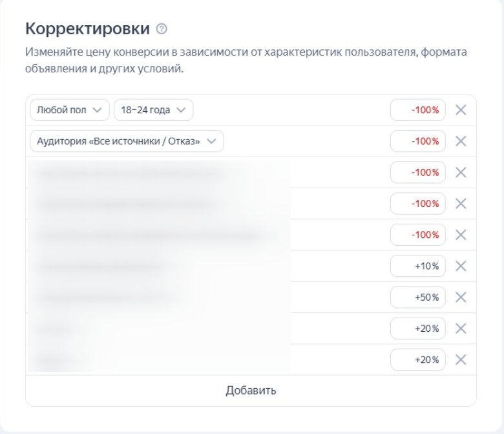Click the -100% field in the 18–24 года row
Screen dimensions: 504x434
[417, 110]
